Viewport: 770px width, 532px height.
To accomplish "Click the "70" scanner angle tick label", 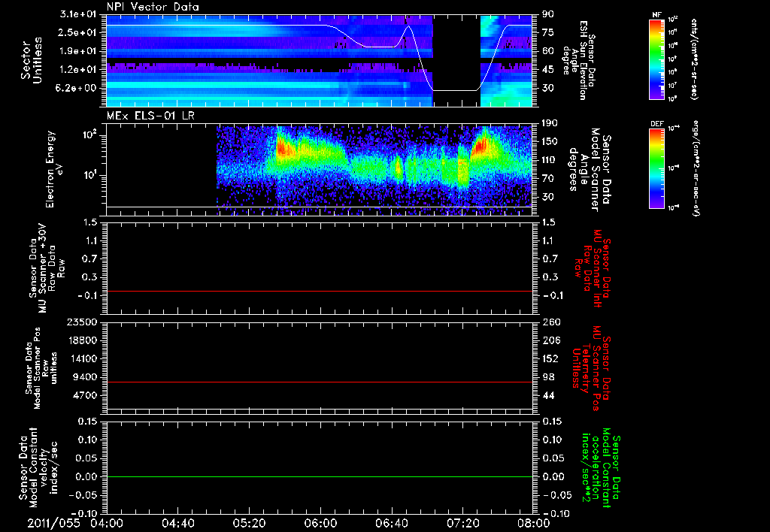I will click(547, 178).
